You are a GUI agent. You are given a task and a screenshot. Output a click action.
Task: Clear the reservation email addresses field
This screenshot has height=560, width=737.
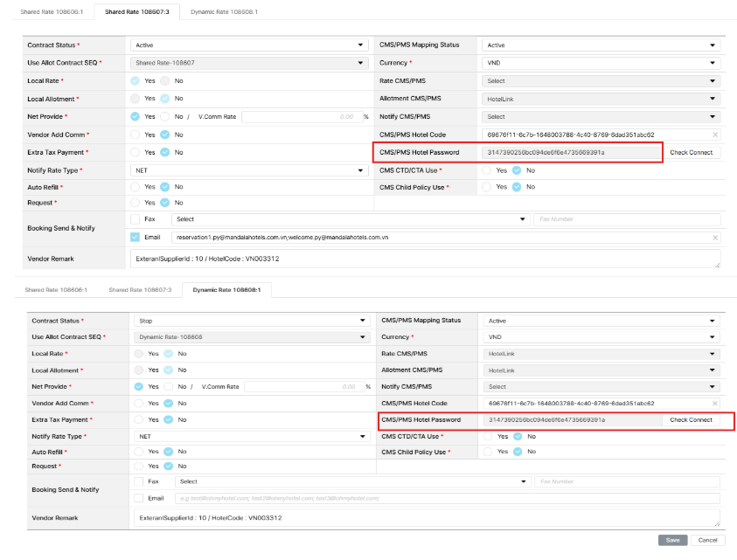(715, 238)
